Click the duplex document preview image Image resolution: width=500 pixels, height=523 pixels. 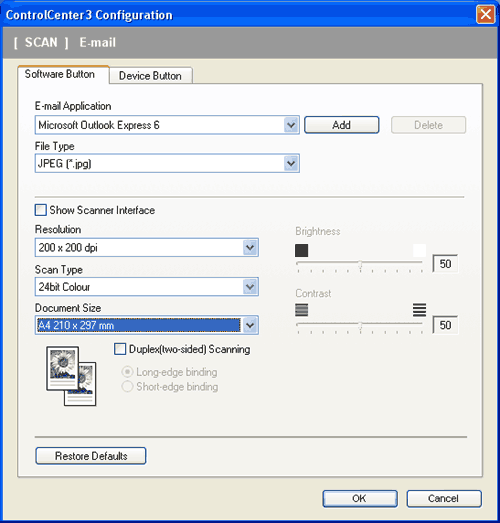[71, 376]
